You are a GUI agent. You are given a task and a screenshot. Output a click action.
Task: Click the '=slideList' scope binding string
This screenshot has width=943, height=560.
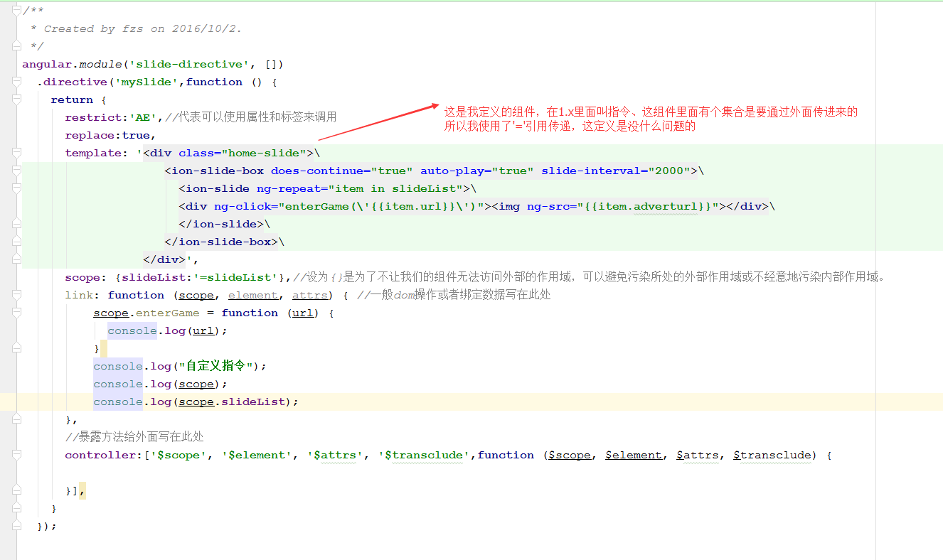(235, 277)
